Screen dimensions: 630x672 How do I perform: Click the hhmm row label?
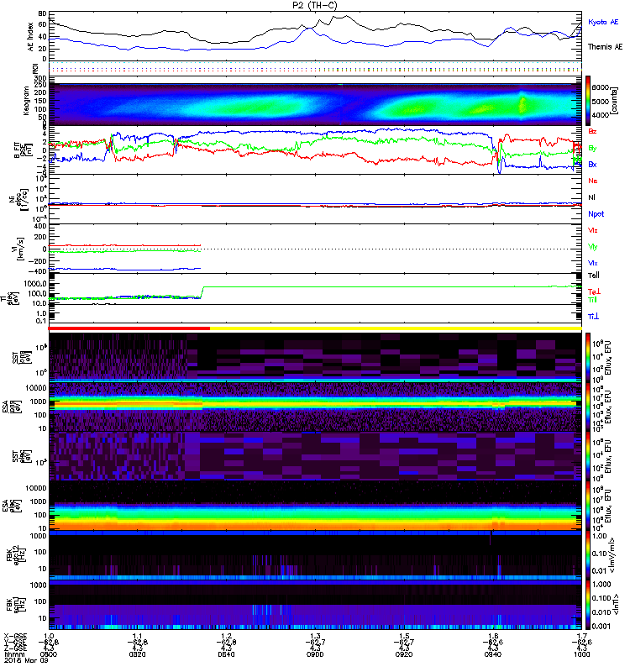(14, 654)
